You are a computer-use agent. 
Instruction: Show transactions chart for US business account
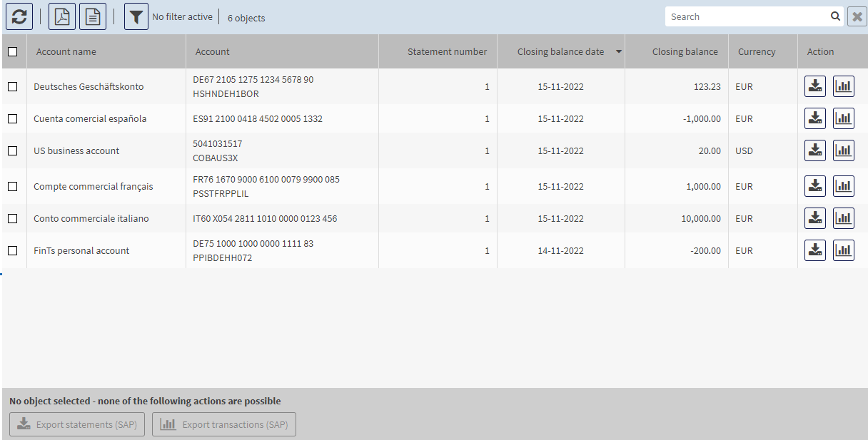843,150
